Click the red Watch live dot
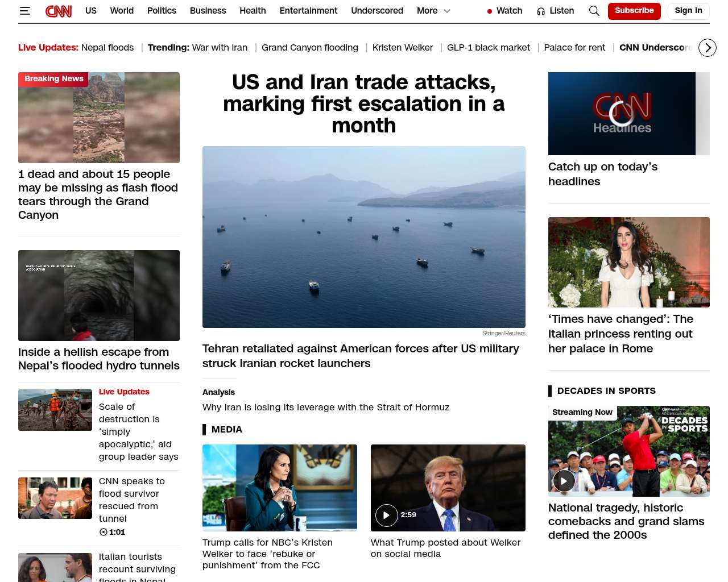The height and width of the screenshot is (582, 728). (x=490, y=11)
